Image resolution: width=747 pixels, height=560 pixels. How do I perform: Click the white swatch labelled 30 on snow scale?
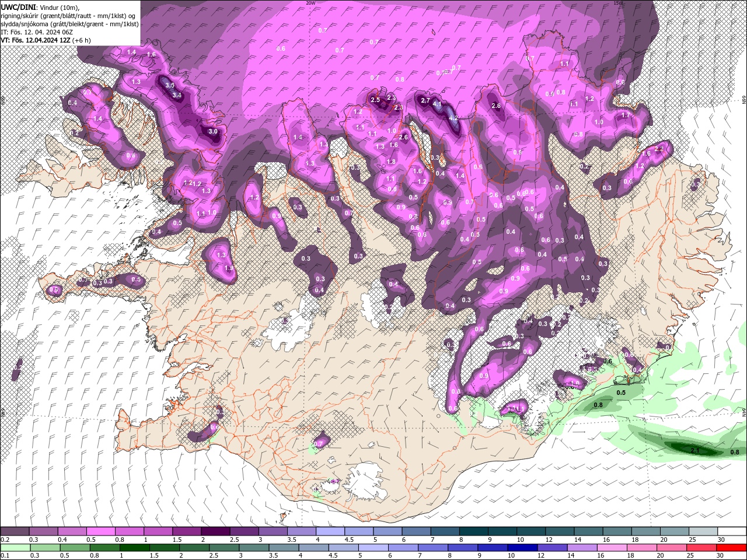[x=732, y=531]
